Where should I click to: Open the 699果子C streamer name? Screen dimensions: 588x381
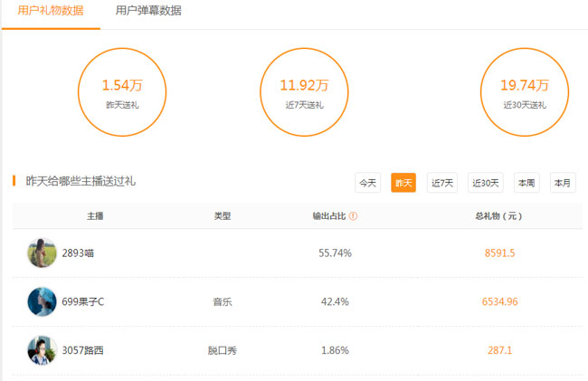tap(83, 301)
